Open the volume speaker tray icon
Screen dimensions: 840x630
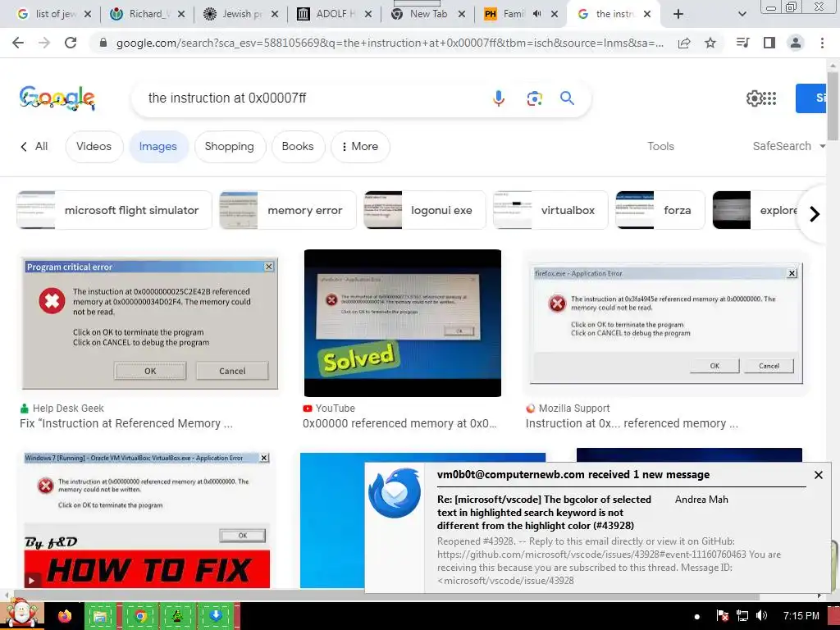tap(761, 616)
